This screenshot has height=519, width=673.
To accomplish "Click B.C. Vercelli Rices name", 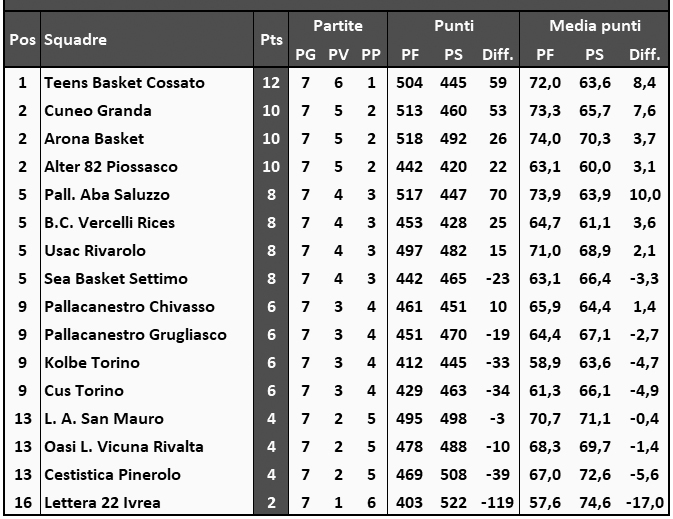I will click(x=110, y=223).
